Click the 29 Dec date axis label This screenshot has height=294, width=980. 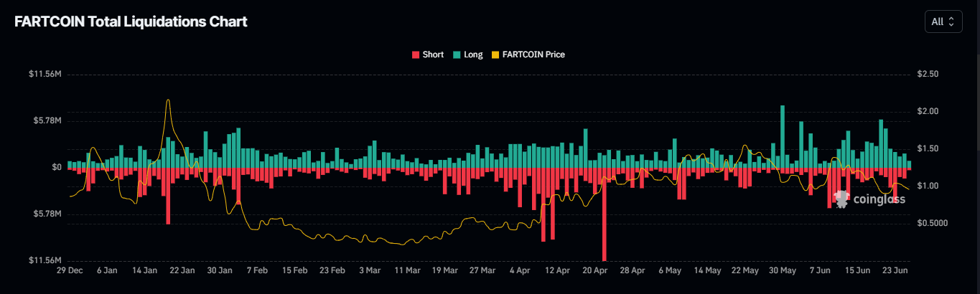69,271
